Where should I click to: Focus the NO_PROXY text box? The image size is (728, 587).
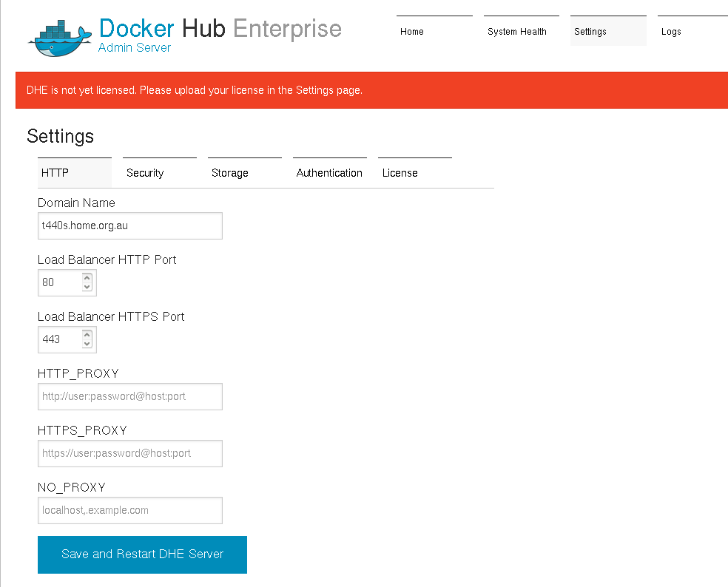click(x=129, y=510)
